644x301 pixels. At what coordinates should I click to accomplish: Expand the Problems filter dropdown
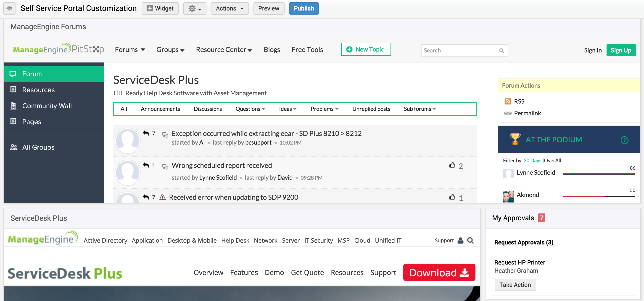[x=325, y=109]
